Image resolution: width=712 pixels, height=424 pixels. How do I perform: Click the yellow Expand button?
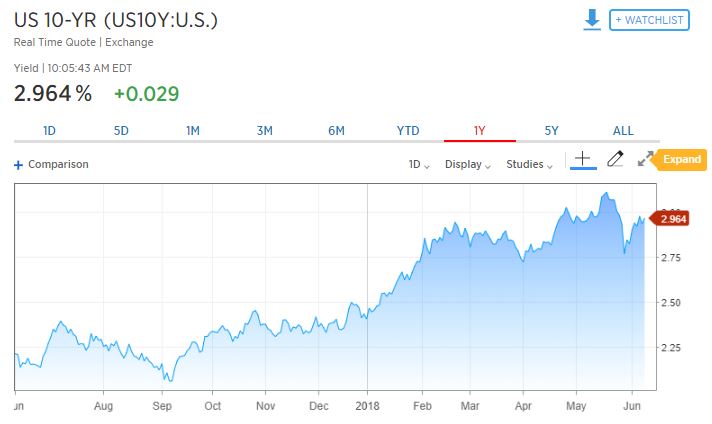[682, 159]
